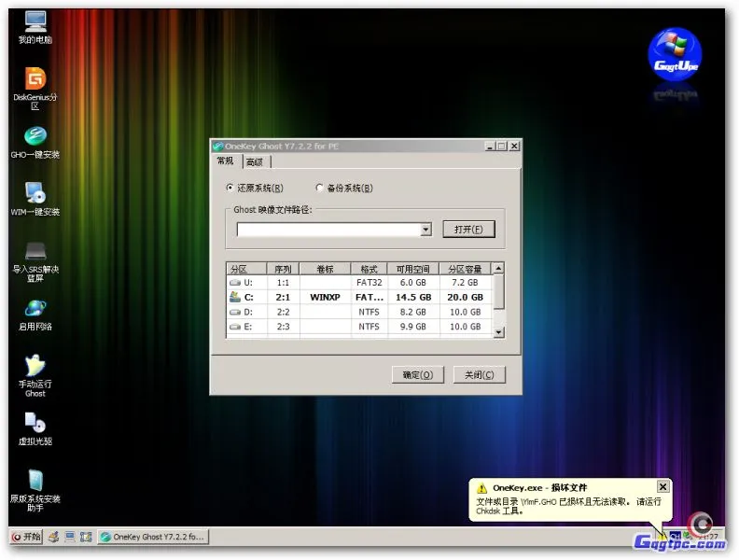Click the FAT32 format cell
Image resolution: width=739 pixels, height=560 pixels.
tap(369, 283)
